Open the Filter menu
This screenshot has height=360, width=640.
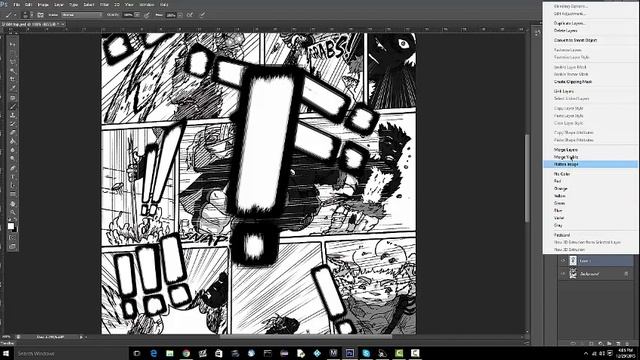(x=104, y=4)
